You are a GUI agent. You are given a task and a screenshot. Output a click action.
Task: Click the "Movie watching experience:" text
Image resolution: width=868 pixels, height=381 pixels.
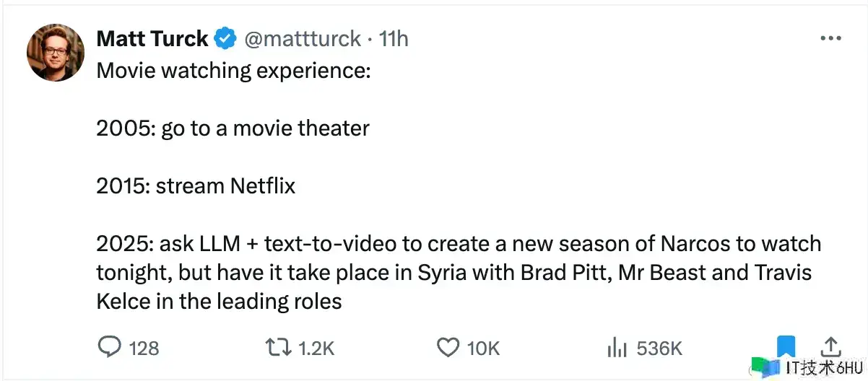pyautogui.click(x=233, y=71)
